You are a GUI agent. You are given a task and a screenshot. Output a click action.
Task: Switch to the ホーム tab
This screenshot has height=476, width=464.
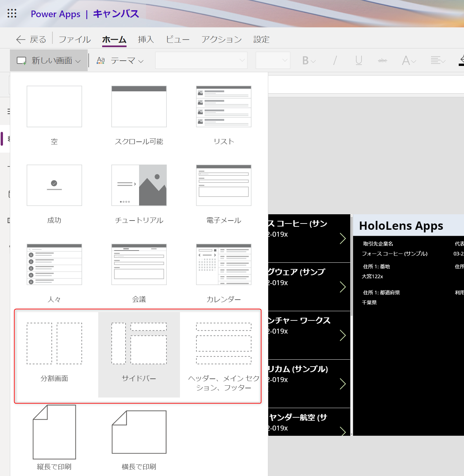(114, 40)
